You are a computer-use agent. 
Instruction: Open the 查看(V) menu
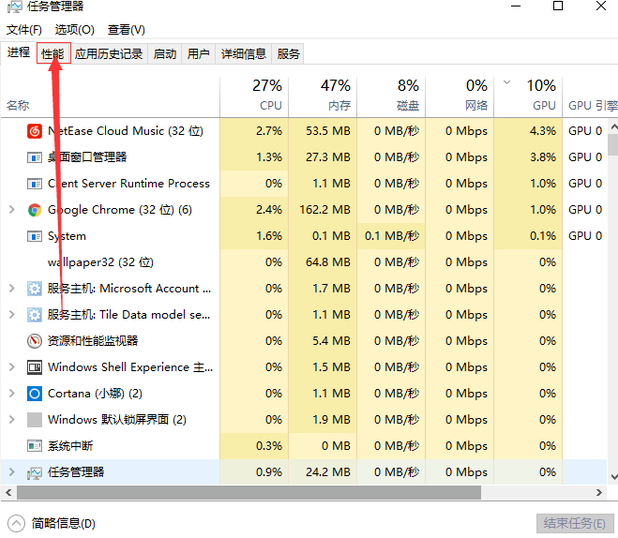point(126,30)
